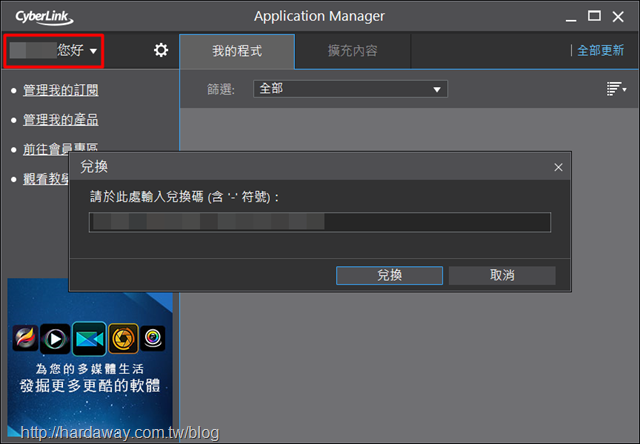Click the PowerDirector icon in banner

pos(90,339)
